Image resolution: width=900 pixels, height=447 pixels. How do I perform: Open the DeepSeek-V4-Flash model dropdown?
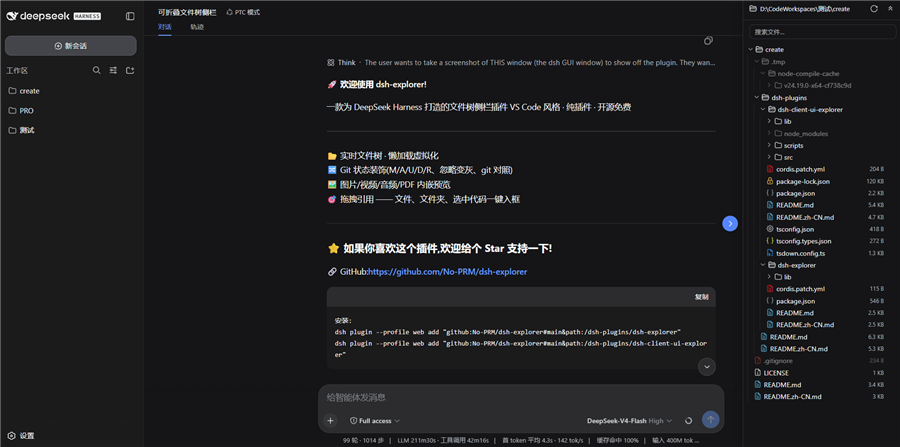629,421
